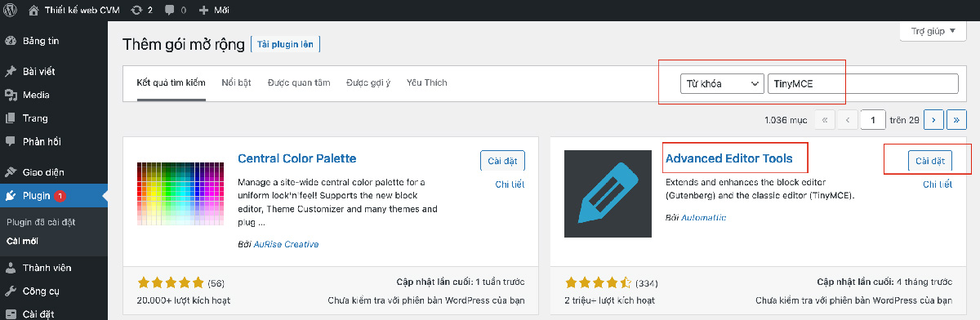This screenshot has height=320, width=980.
Task: Go to next results page arrow
Action: [933, 120]
